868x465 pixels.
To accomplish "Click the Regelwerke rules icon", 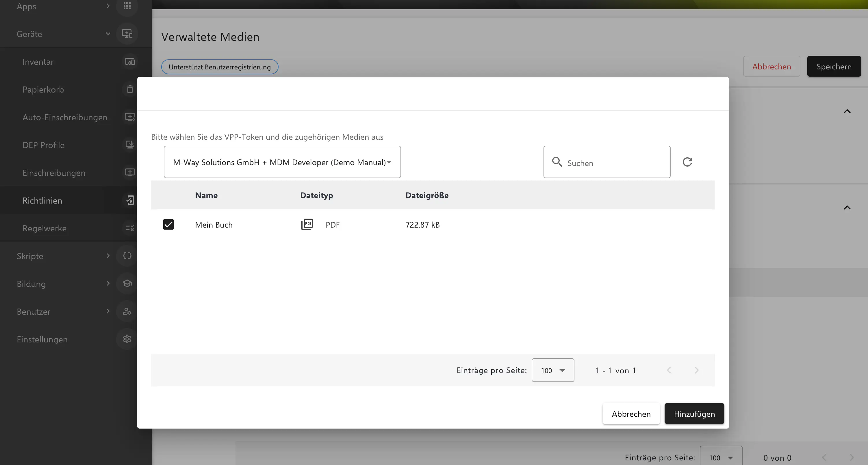I will (x=130, y=228).
